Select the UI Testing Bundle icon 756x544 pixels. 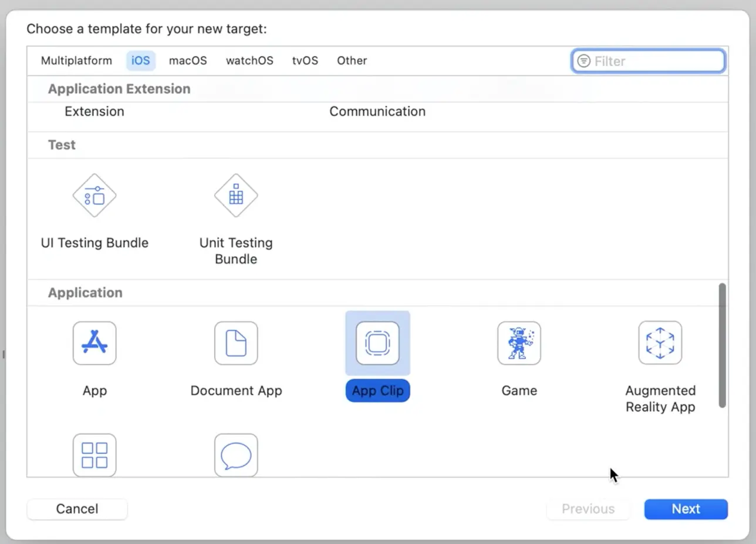point(95,196)
